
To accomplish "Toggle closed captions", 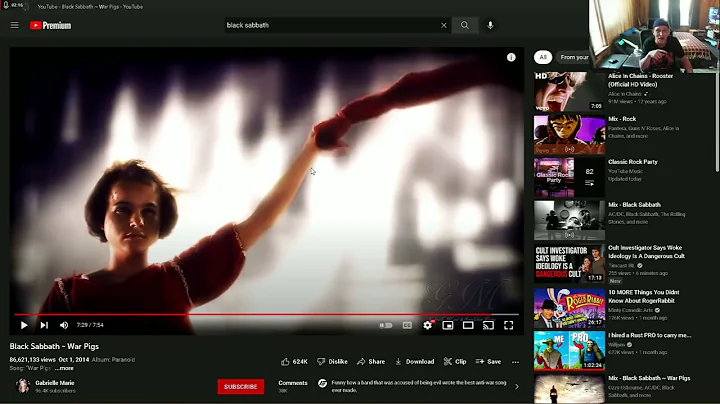I will coord(407,325).
